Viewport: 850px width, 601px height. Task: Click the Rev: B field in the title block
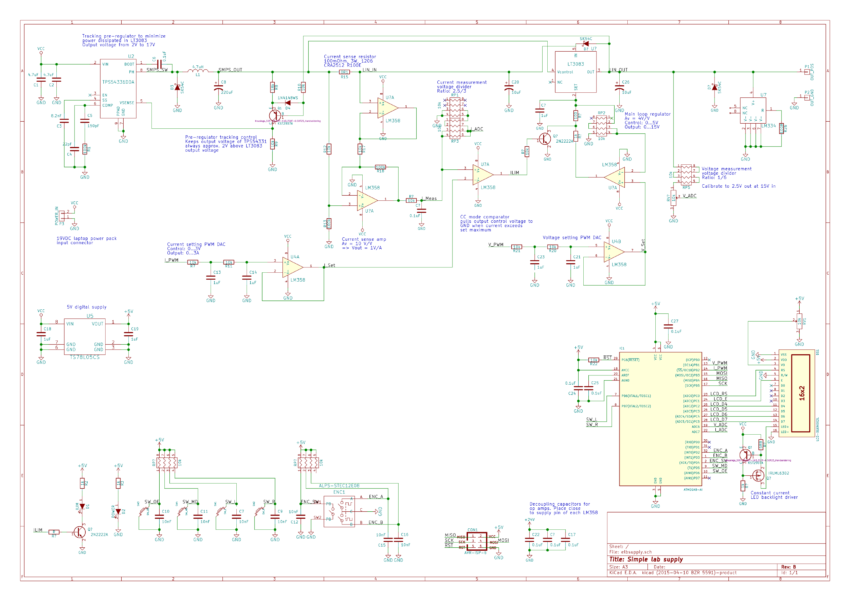[x=786, y=565]
